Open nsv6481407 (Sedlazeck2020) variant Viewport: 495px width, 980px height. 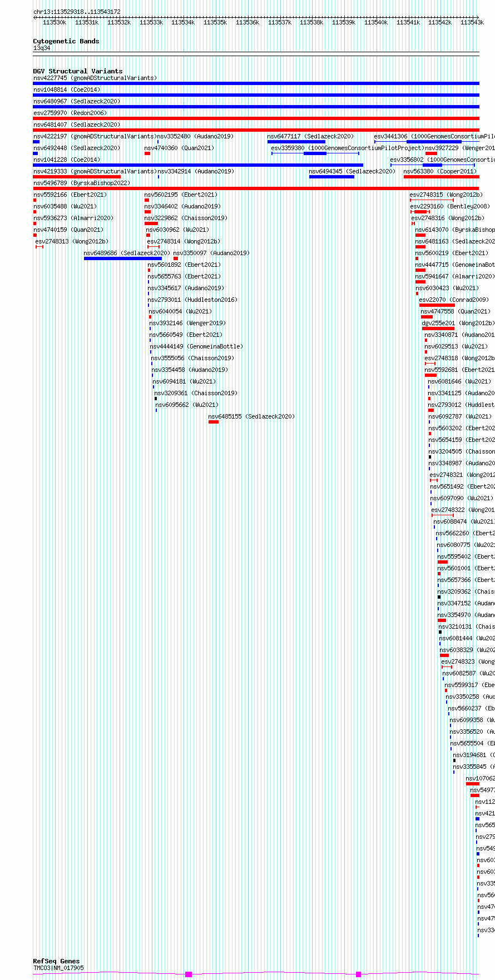(77, 125)
